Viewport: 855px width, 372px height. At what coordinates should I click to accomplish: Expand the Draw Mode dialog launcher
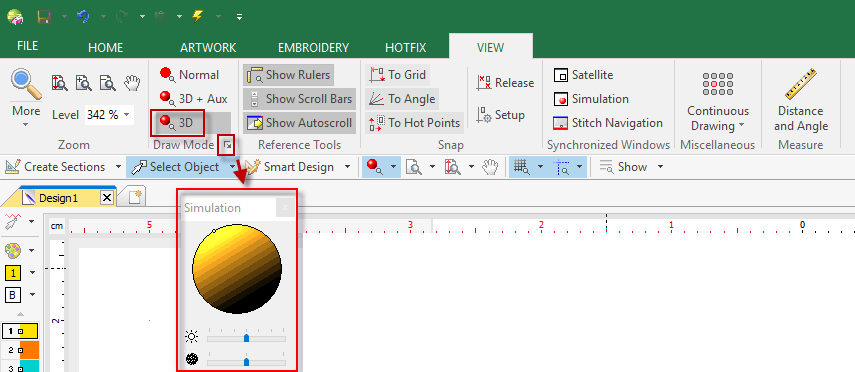coord(226,145)
